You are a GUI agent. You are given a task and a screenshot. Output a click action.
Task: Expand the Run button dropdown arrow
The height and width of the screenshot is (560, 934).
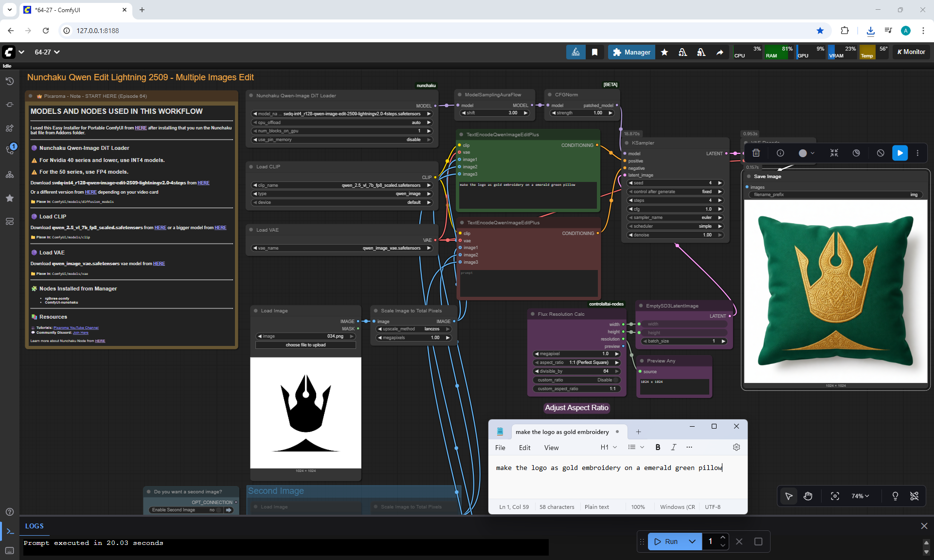coord(692,542)
